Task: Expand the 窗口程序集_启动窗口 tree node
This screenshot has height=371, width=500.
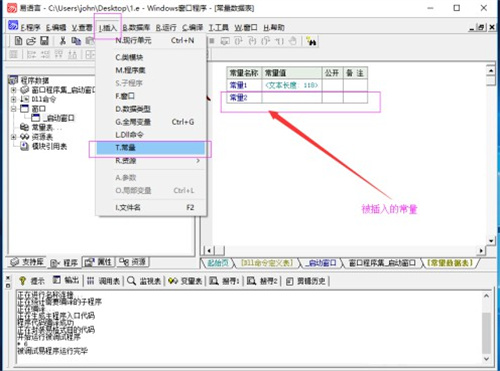Action: point(13,90)
